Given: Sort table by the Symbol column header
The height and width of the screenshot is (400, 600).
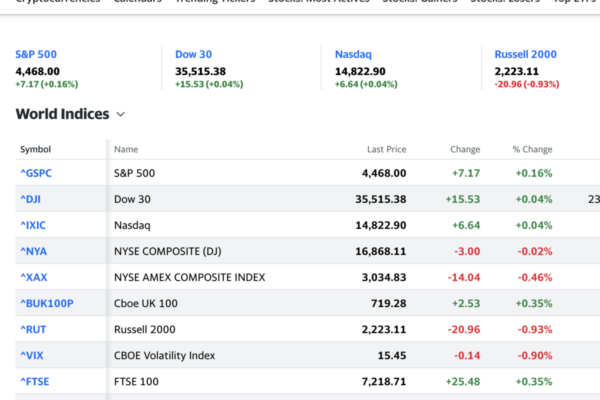Looking at the screenshot, I should coord(36,149).
